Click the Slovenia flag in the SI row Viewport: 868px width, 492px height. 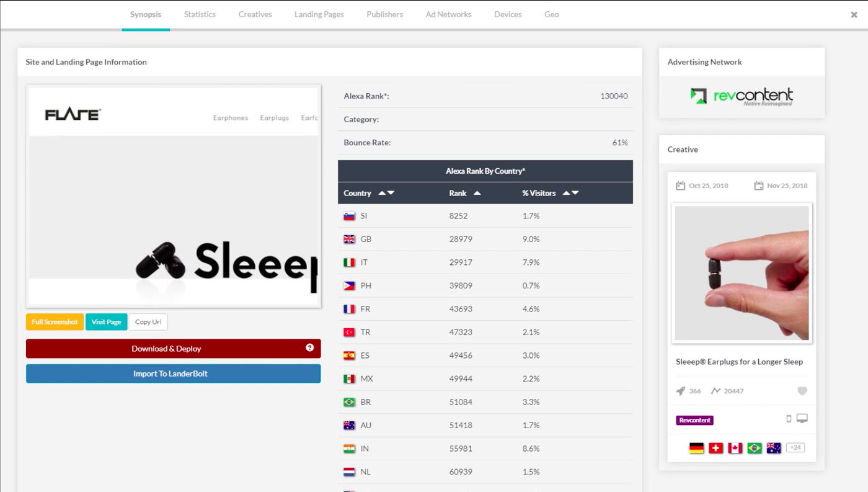pyautogui.click(x=349, y=216)
